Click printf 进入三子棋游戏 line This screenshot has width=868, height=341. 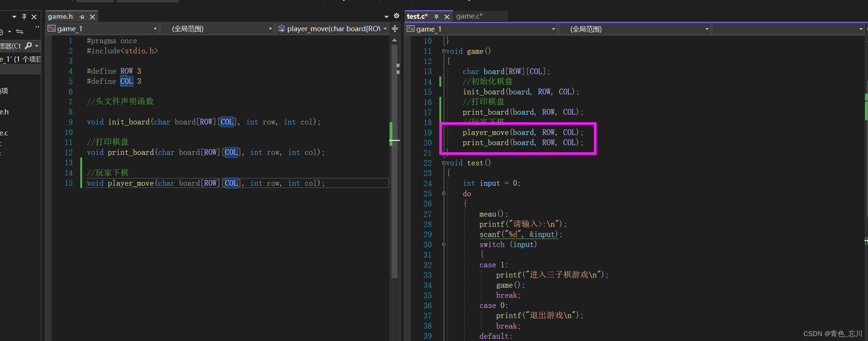(x=552, y=275)
